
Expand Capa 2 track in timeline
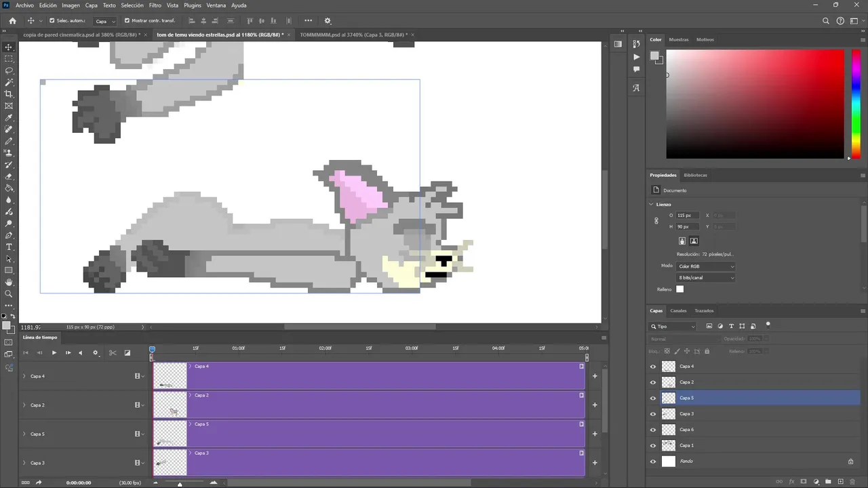tap(24, 405)
